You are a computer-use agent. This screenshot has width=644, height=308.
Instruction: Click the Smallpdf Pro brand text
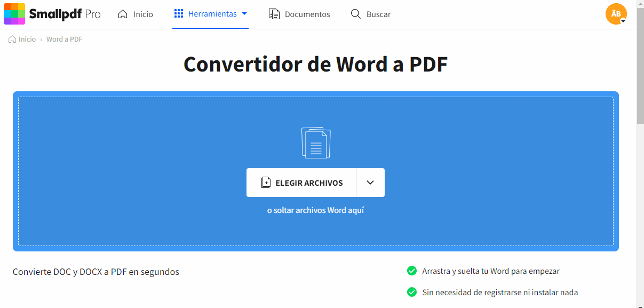point(65,14)
